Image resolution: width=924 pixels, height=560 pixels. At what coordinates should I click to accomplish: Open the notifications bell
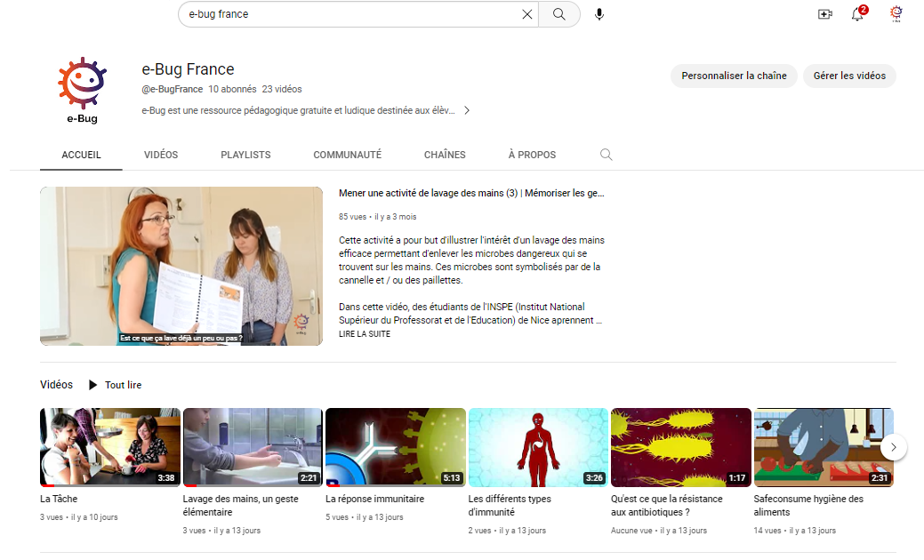(858, 14)
